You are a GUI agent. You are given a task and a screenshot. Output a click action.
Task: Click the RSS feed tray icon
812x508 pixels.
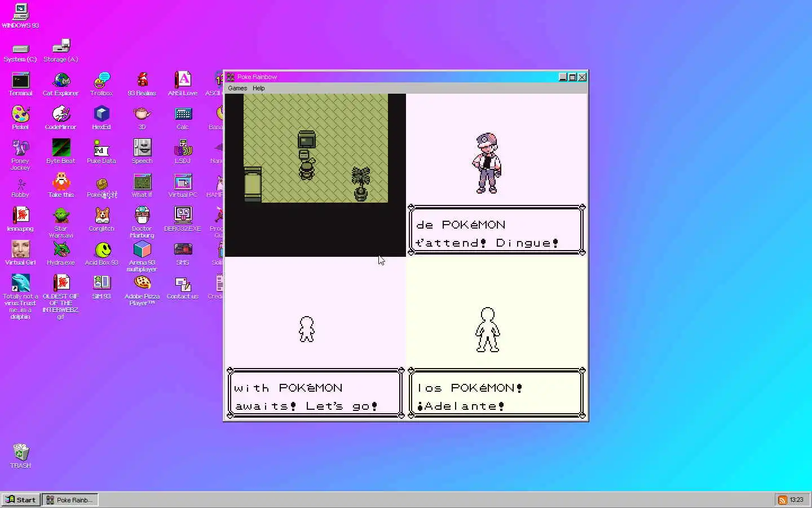783,500
